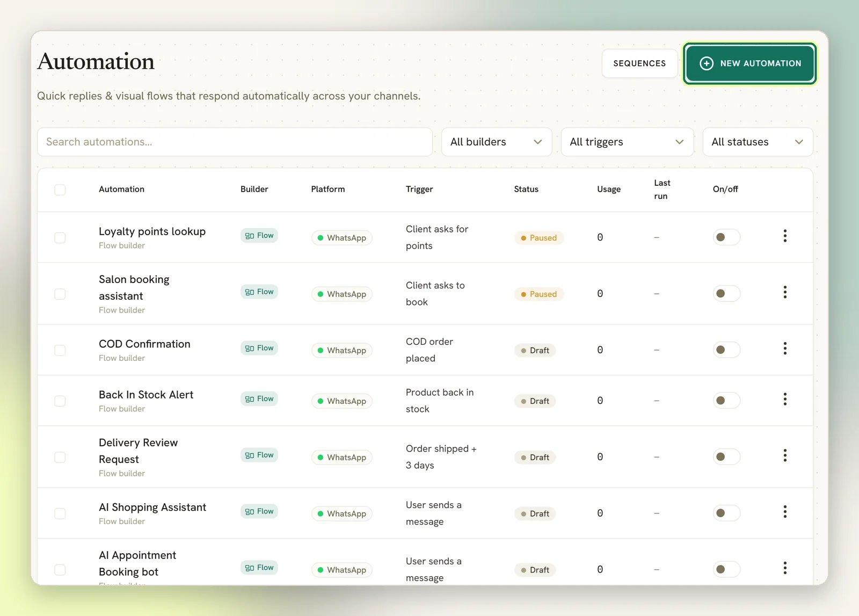The height and width of the screenshot is (616, 859).
Task: Tick the checkbox for Loyalty points lookup
Action: (x=60, y=237)
